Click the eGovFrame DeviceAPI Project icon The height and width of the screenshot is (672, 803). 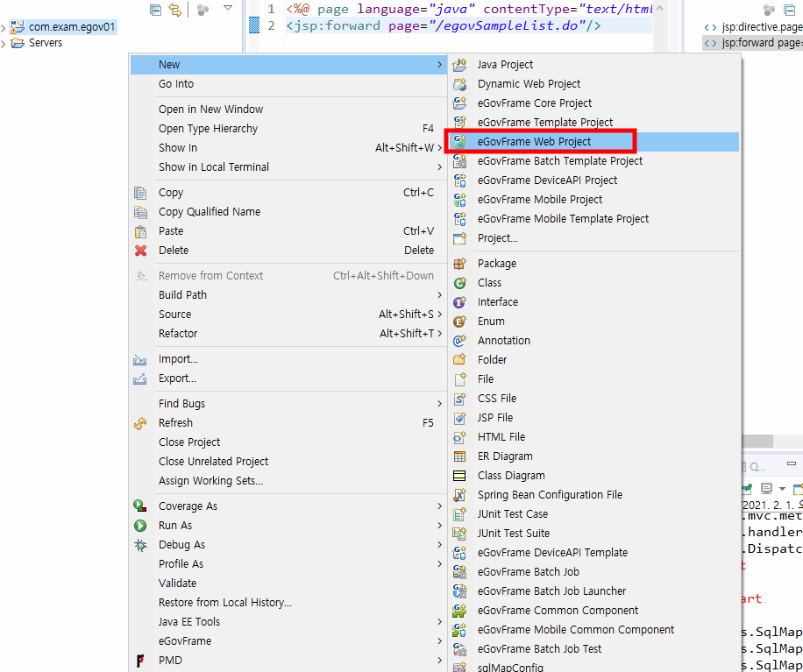pyautogui.click(x=460, y=180)
